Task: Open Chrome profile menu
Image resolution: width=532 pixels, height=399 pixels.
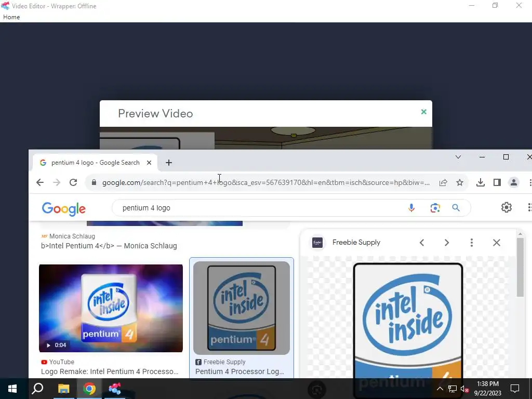Action: pyautogui.click(x=514, y=182)
